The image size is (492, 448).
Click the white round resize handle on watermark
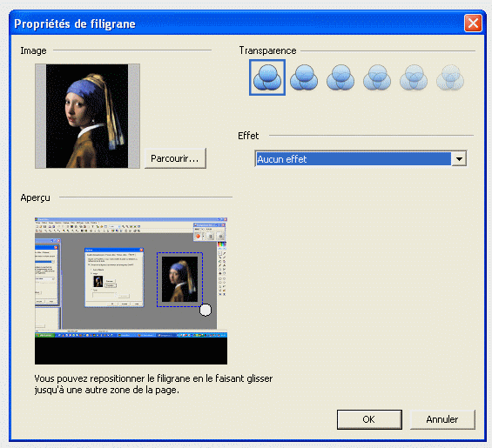coord(206,310)
